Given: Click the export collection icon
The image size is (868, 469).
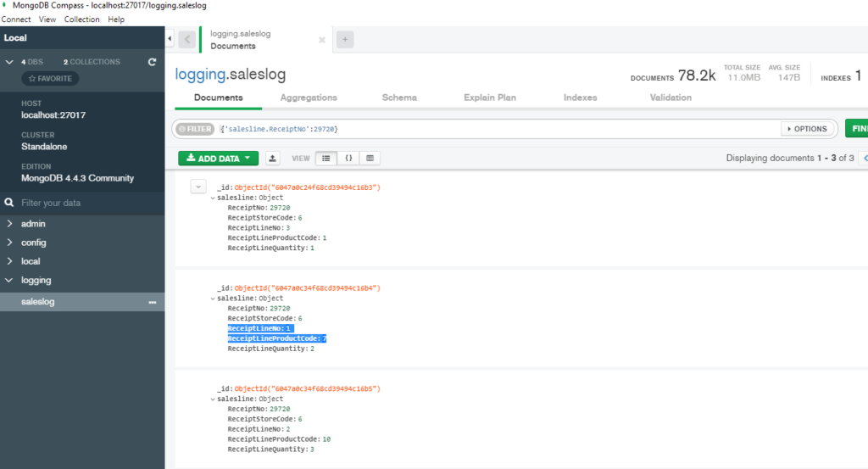Looking at the screenshot, I should [272, 159].
